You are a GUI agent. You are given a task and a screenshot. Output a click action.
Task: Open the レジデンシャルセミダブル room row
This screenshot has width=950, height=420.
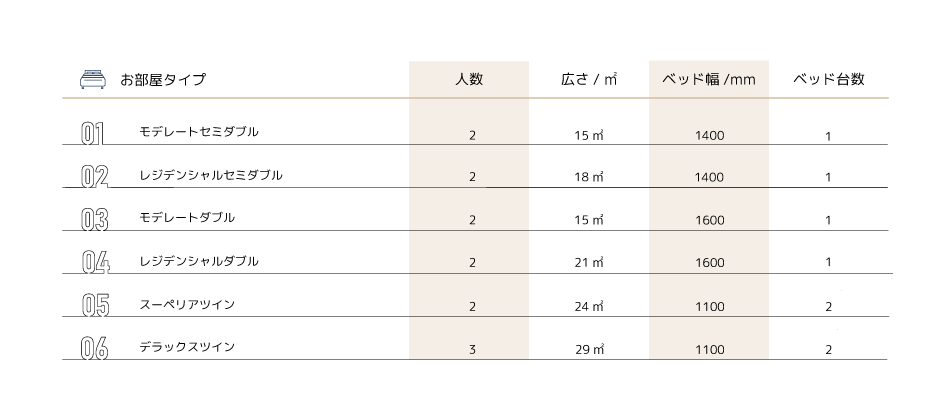pos(475,176)
